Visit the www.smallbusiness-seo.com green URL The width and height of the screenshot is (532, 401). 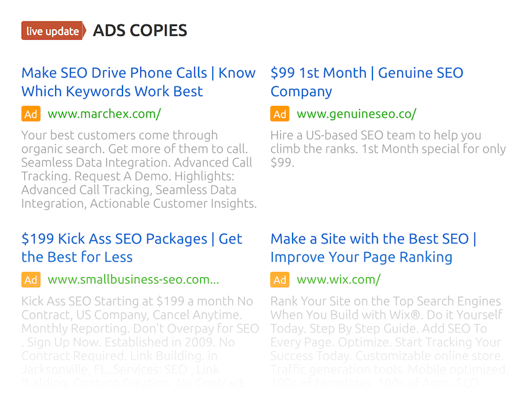[134, 280]
